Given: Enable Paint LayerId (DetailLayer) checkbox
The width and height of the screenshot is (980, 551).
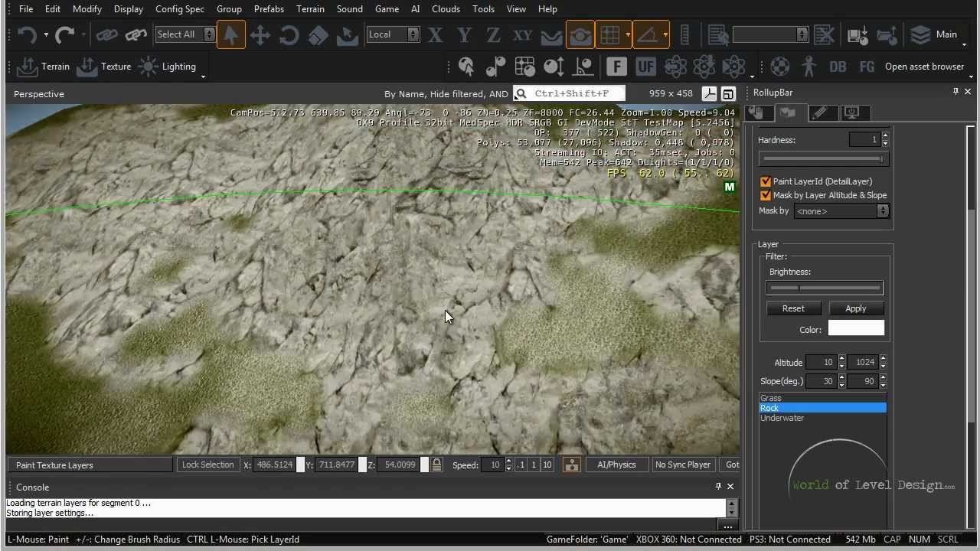Looking at the screenshot, I should pos(766,182).
